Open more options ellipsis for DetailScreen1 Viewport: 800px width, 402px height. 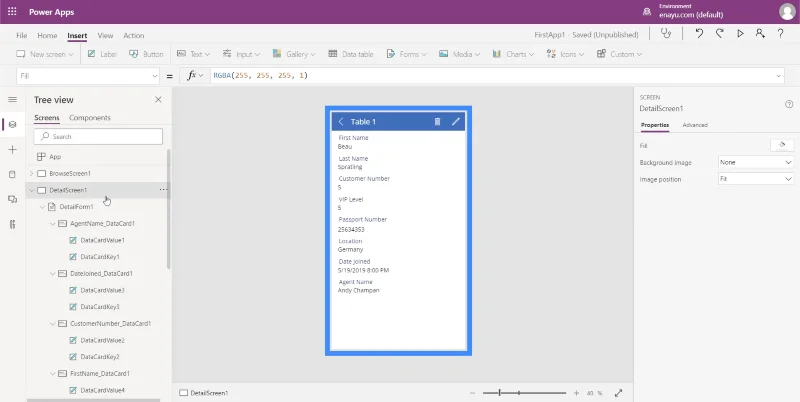click(x=163, y=190)
